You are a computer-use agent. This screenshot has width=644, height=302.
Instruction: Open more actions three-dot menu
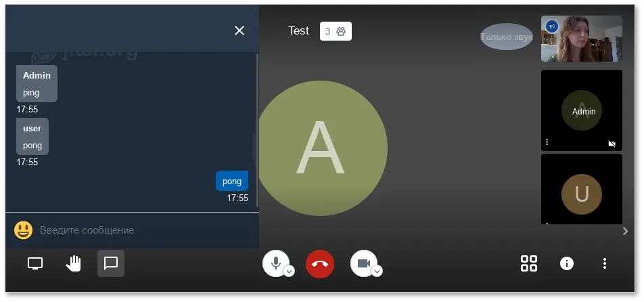coord(604,263)
